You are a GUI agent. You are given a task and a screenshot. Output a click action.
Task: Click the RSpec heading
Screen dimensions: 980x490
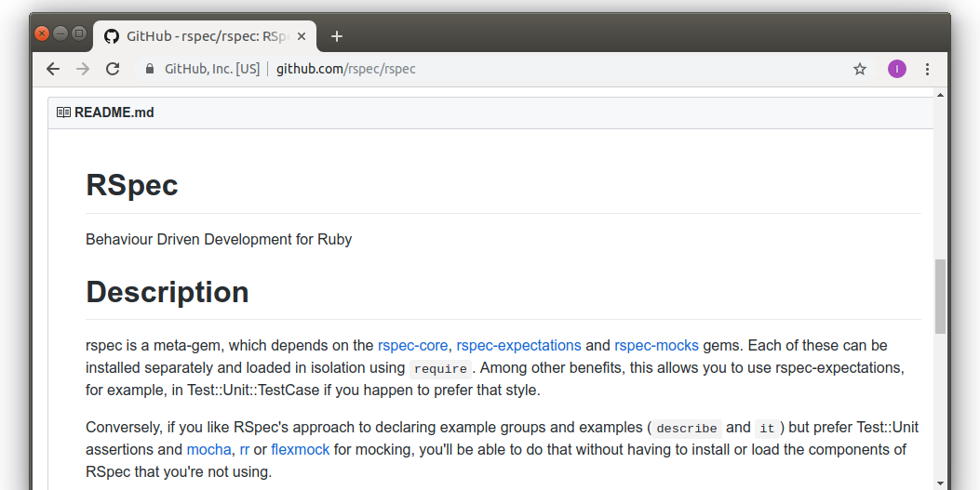[132, 185]
